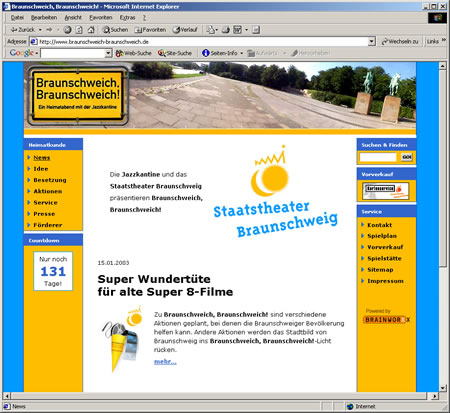Click the Seiten-Info button
The image size is (450, 413).
220,53
